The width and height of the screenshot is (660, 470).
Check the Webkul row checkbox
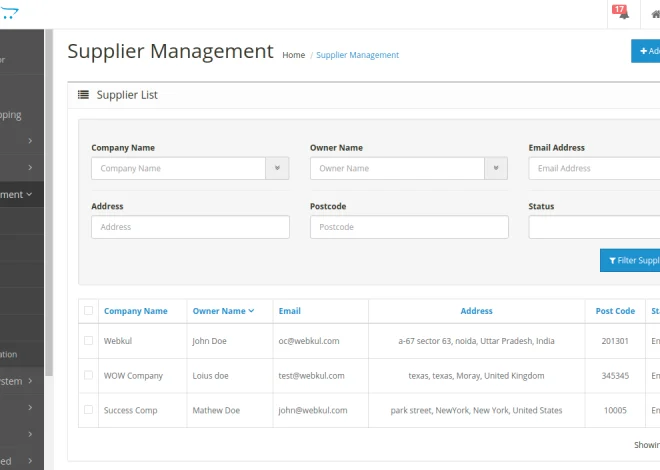[x=88, y=340]
